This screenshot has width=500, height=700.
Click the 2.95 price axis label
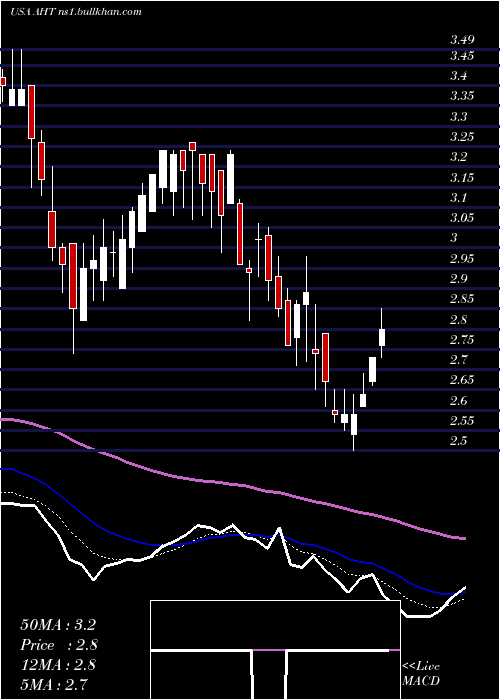pos(462,259)
